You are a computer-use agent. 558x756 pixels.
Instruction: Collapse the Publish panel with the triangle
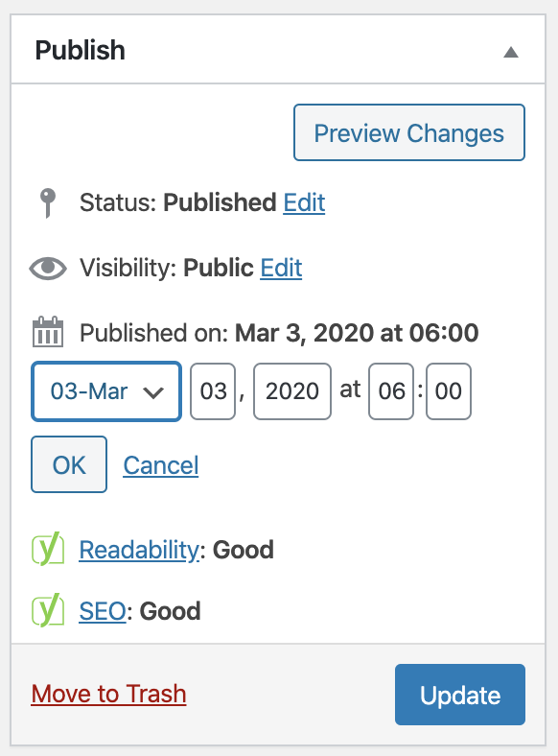pos(511,52)
